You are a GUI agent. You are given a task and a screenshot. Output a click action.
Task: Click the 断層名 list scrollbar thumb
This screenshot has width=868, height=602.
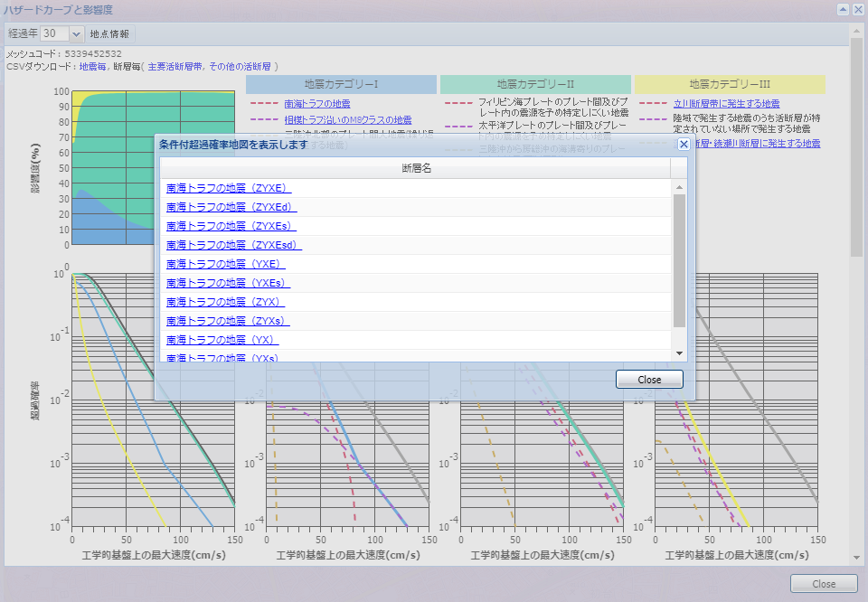coord(679,260)
